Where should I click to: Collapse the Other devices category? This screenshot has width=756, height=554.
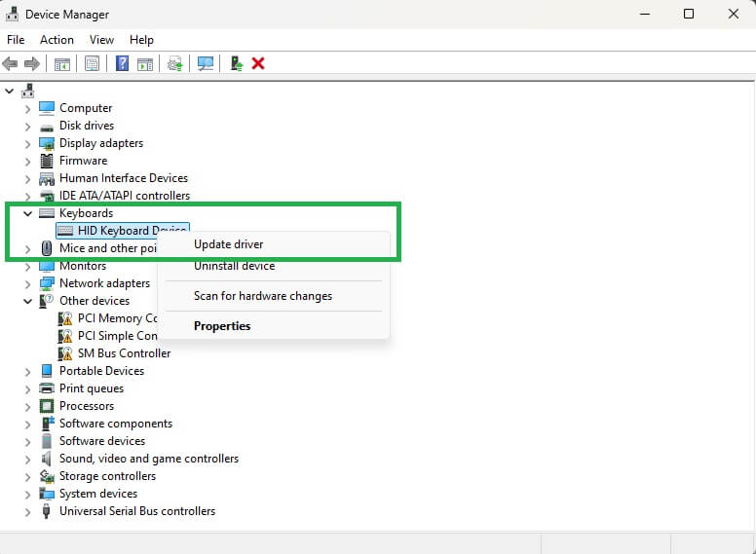(27, 301)
